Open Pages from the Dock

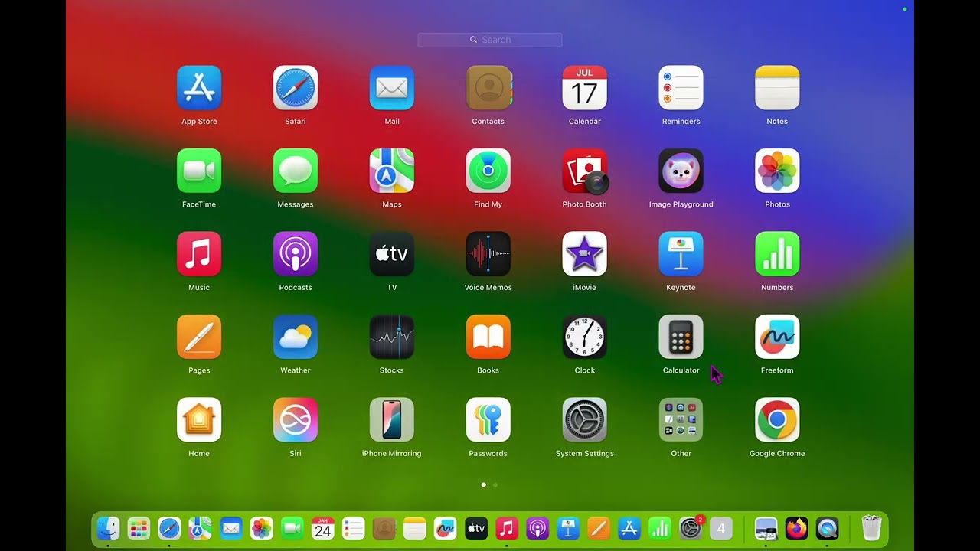(x=598, y=528)
